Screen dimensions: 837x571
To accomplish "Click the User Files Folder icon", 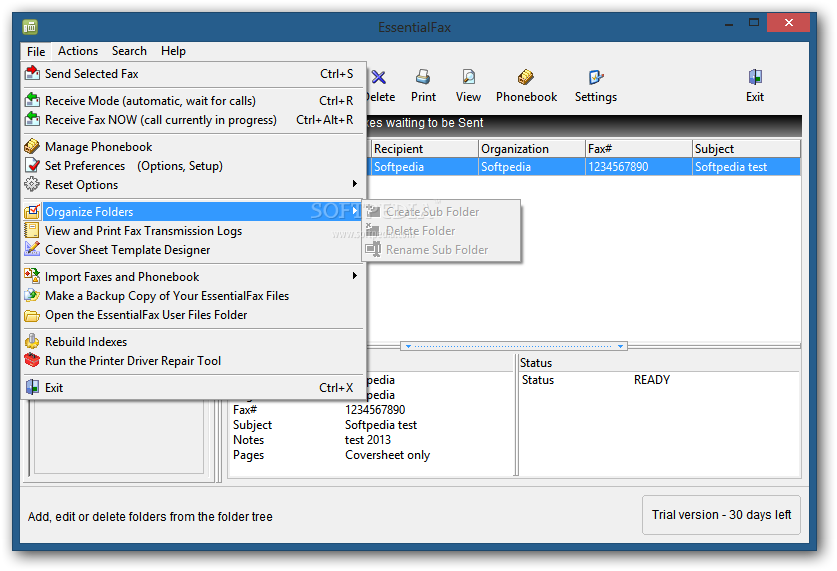I will coord(32,315).
